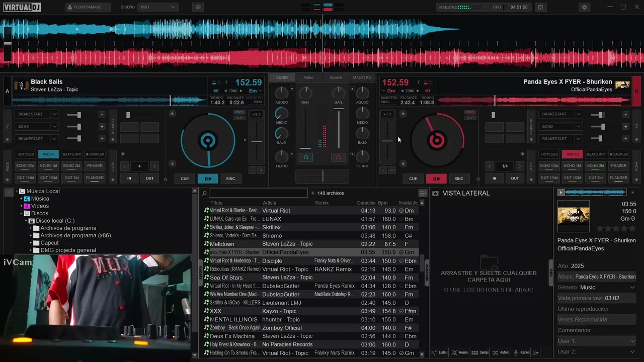Toggle VINYL mode on deck A

point(239,112)
